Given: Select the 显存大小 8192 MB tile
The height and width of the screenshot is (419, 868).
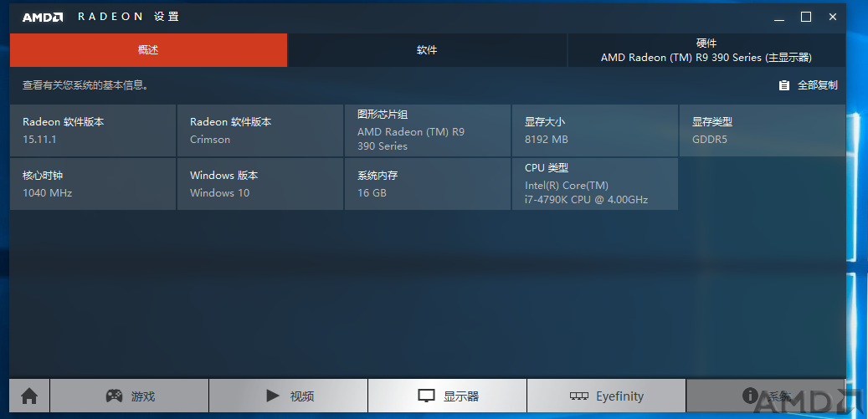Looking at the screenshot, I should click(595, 130).
